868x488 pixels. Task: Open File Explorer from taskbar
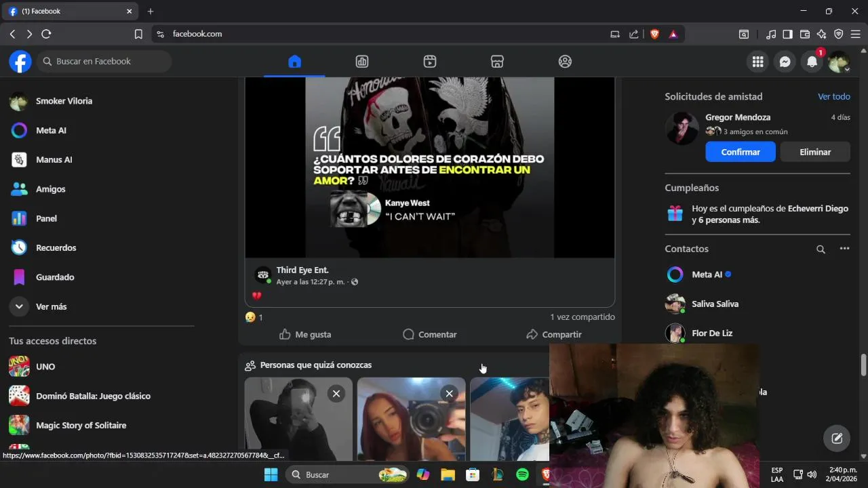[448, 474]
